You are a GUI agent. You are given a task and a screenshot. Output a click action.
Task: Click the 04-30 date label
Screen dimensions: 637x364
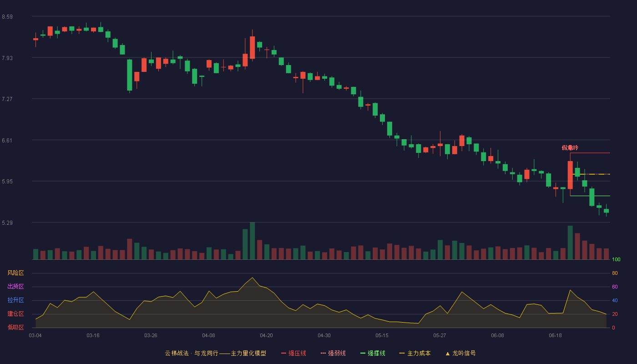click(324, 335)
